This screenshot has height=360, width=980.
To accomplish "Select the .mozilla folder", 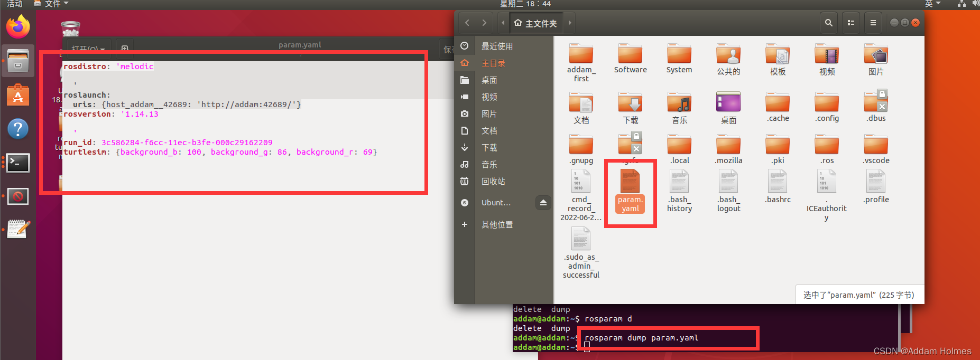I will click(728, 149).
